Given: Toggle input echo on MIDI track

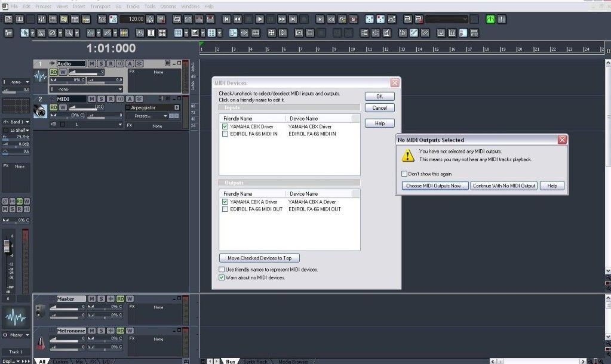Looking at the screenshot, I should coord(119,98).
